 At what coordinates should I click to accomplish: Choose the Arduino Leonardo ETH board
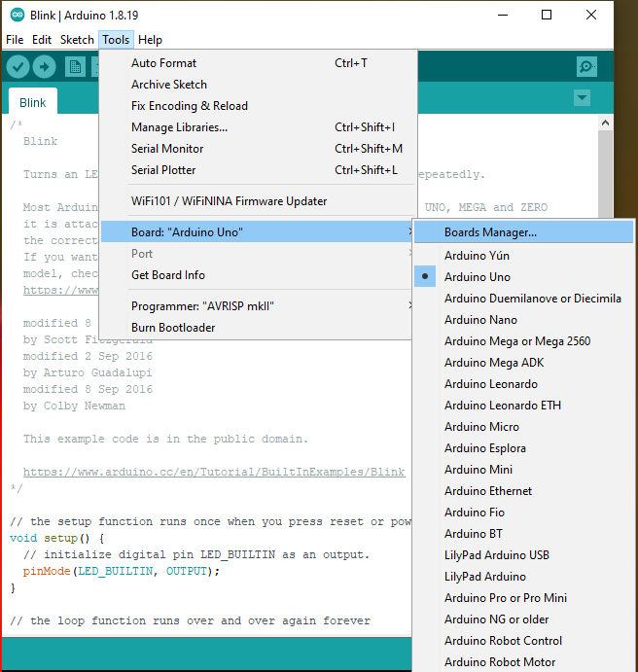(x=523, y=406)
